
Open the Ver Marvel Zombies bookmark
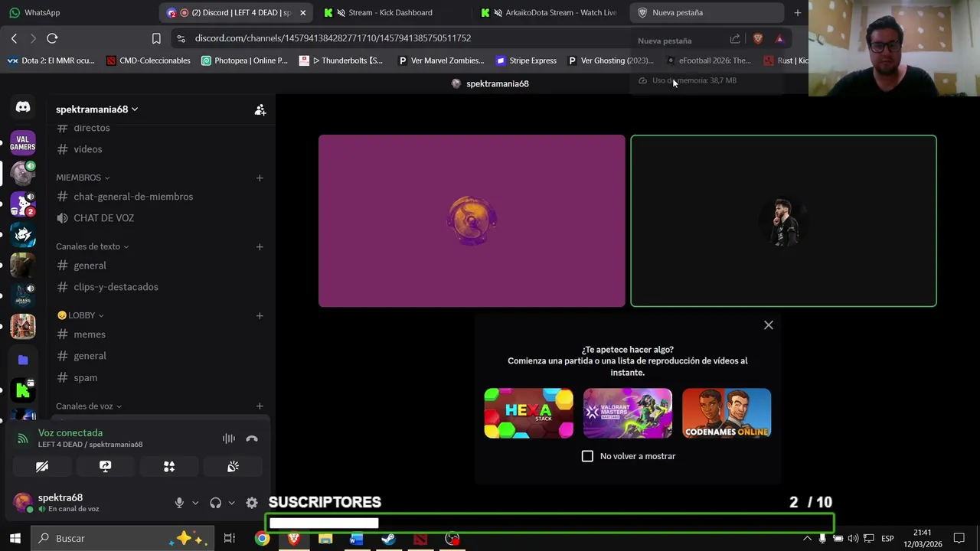click(441, 60)
